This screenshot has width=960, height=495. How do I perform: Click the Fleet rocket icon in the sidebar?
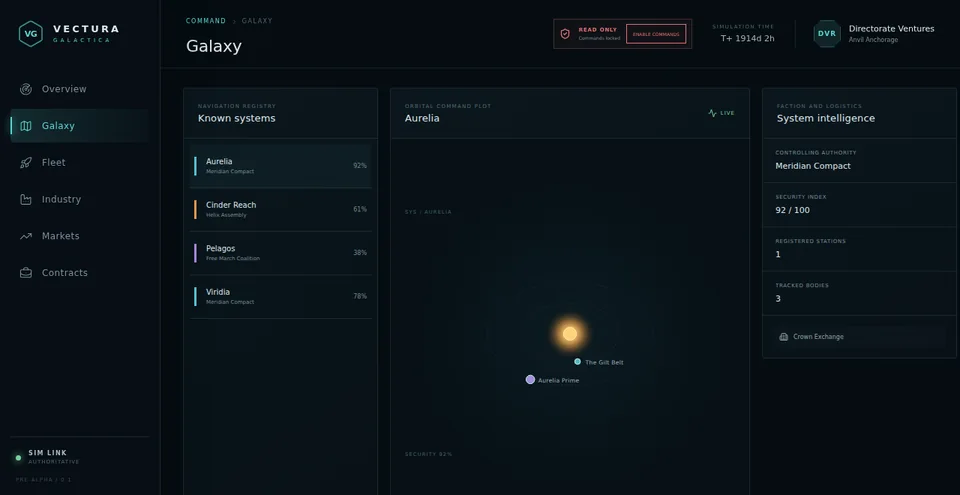(26, 162)
